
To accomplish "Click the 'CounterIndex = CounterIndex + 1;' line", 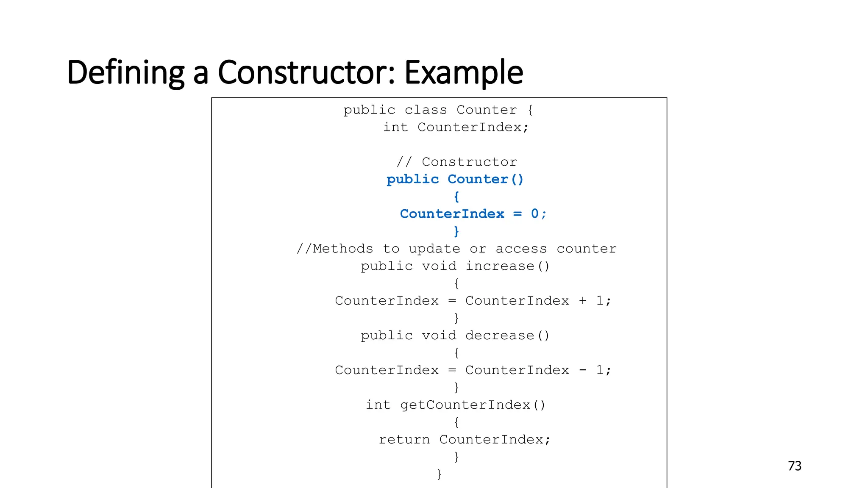I will pyautogui.click(x=473, y=301).
